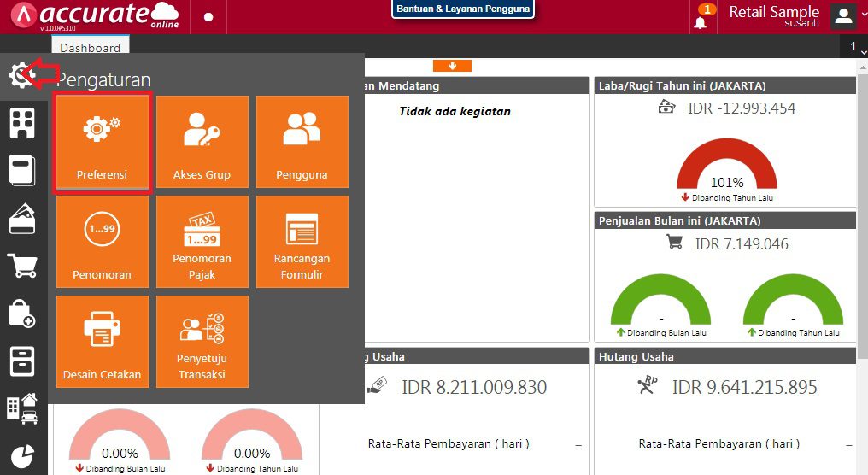Click the Laba/Rugi money icon
The height and width of the screenshot is (475, 868).
coord(666,107)
